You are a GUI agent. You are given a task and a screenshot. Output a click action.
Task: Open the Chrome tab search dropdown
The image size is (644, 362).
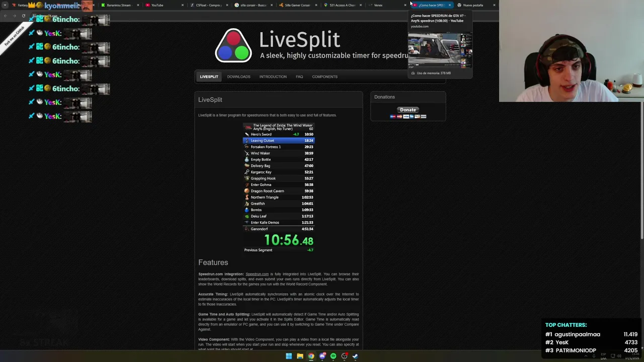5,5
